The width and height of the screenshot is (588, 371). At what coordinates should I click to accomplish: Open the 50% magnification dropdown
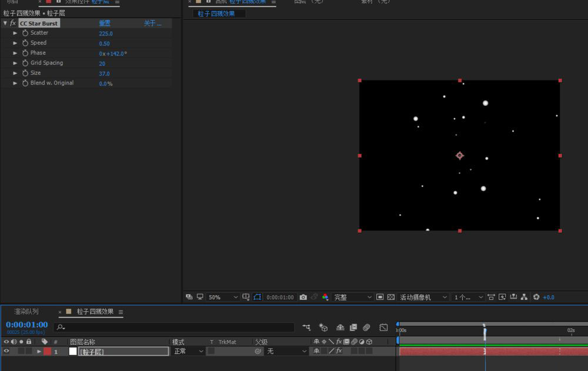223,298
